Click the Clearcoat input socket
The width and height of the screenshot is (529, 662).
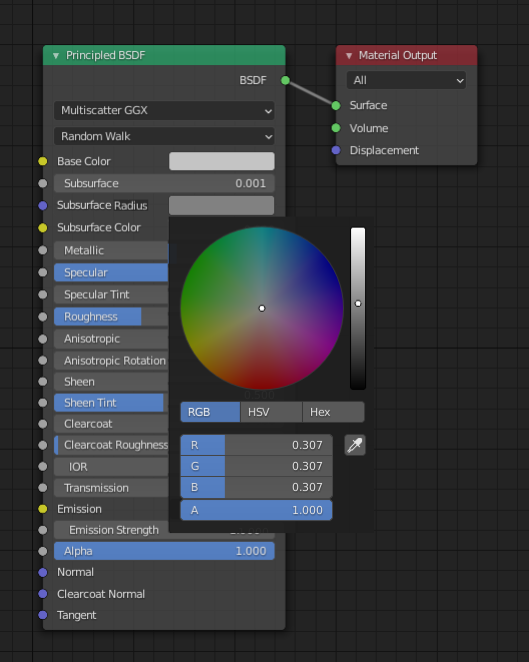coord(43,424)
